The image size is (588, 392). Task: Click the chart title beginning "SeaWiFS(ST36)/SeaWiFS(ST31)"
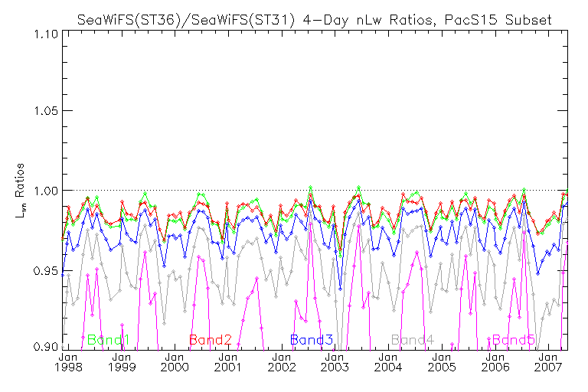pyautogui.click(x=314, y=19)
